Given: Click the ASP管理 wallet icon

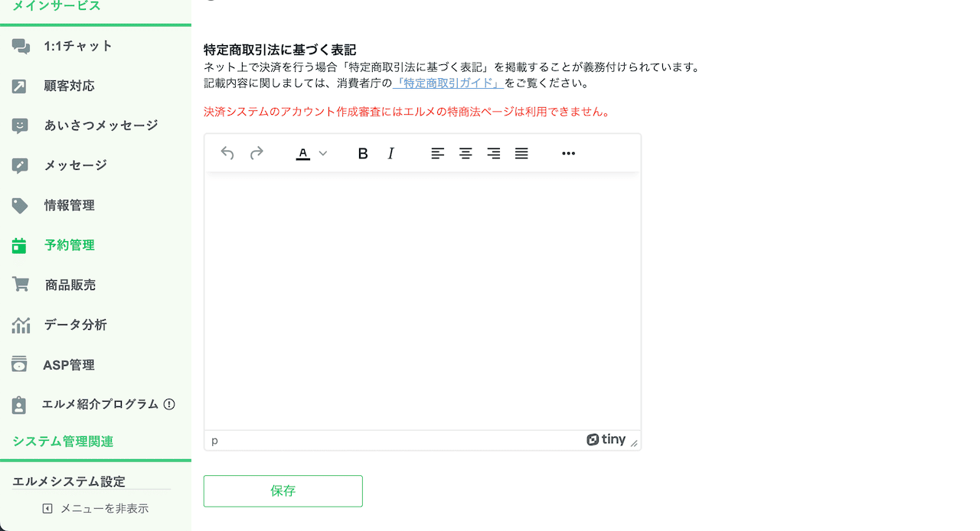Looking at the screenshot, I should pyautogui.click(x=19, y=364).
